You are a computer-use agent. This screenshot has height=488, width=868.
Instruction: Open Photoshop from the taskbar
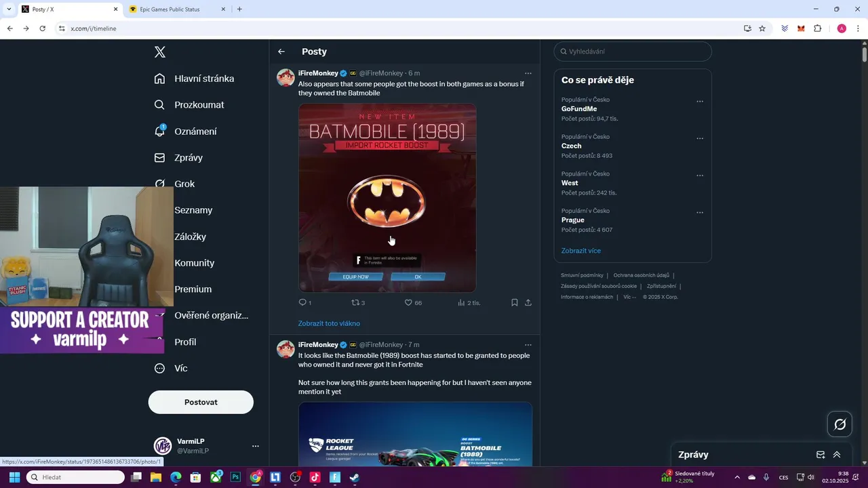click(x=235, y=477)
